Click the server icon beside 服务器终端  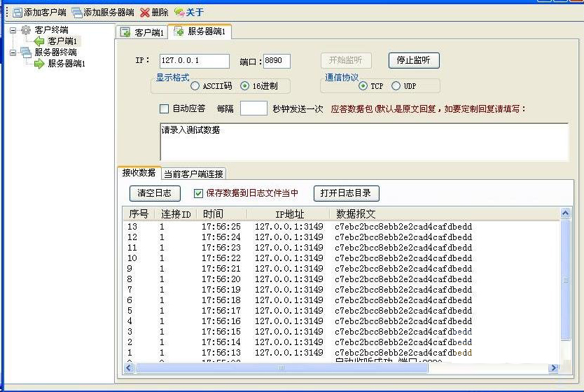pyautogui.click(x=26, y=52)
